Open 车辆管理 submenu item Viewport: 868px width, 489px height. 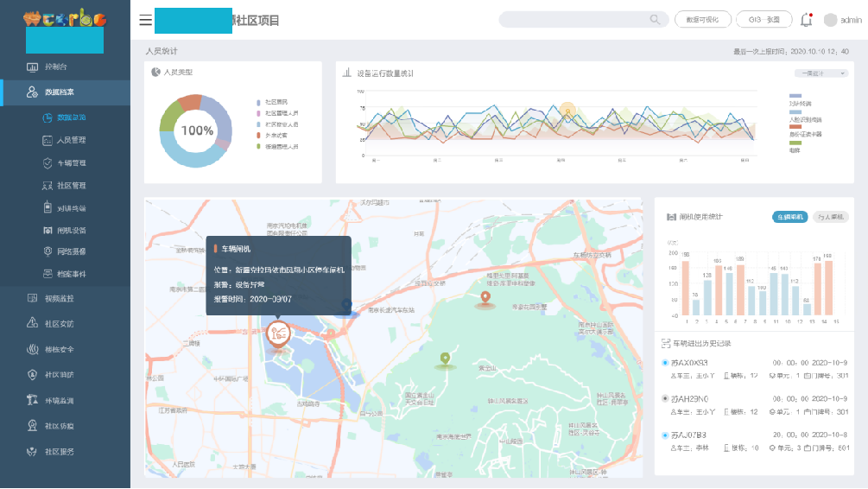click(66, 162)
